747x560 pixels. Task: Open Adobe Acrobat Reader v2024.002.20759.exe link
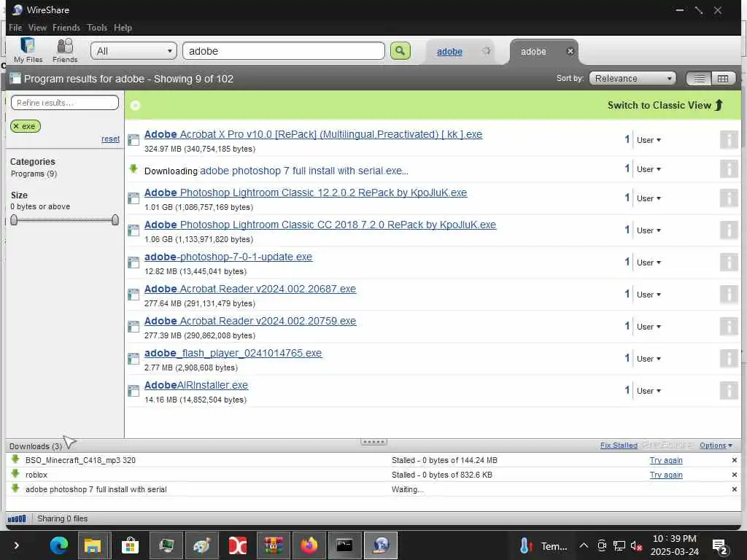[250, 321]
